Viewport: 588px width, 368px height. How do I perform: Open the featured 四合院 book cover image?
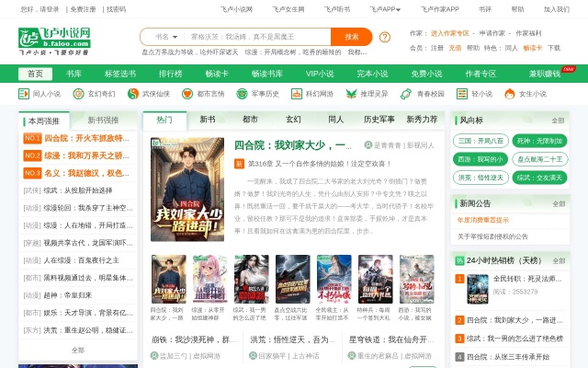187,190
